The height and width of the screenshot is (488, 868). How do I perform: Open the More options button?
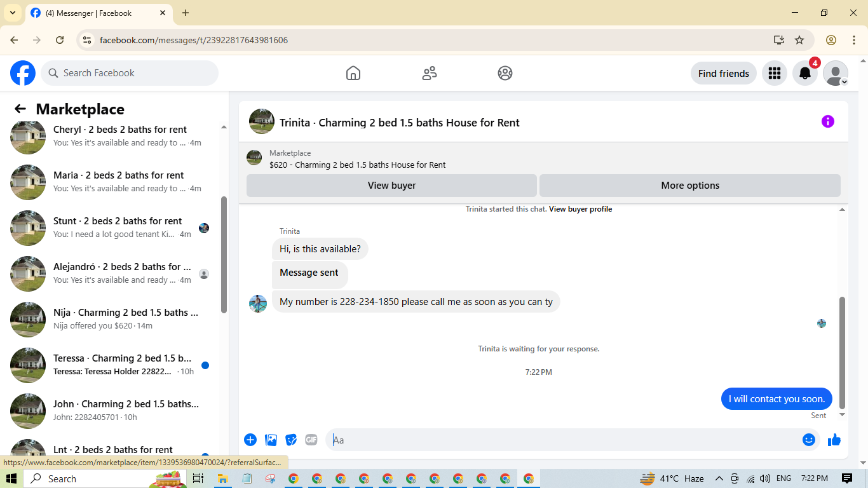point(690,186)
